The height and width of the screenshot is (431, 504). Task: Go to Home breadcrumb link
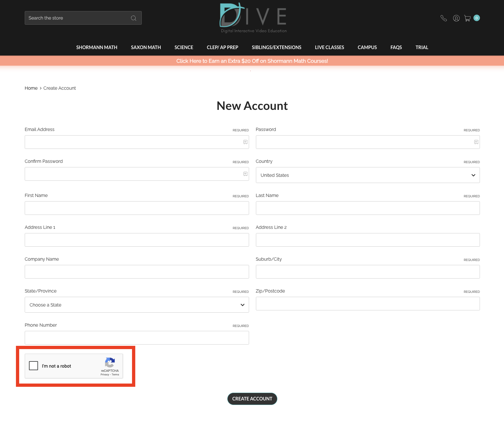[x=31, y=88]
